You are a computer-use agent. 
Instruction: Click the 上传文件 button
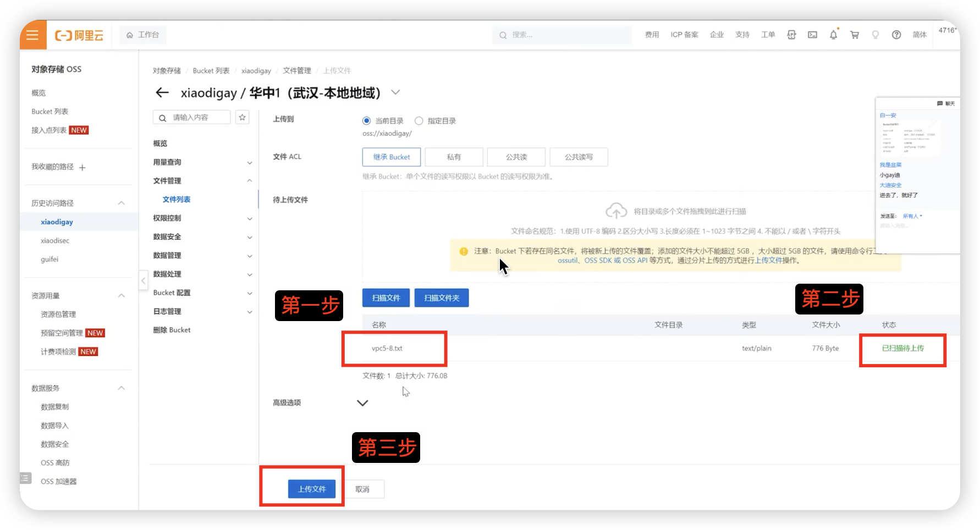(x=312, y=489)
